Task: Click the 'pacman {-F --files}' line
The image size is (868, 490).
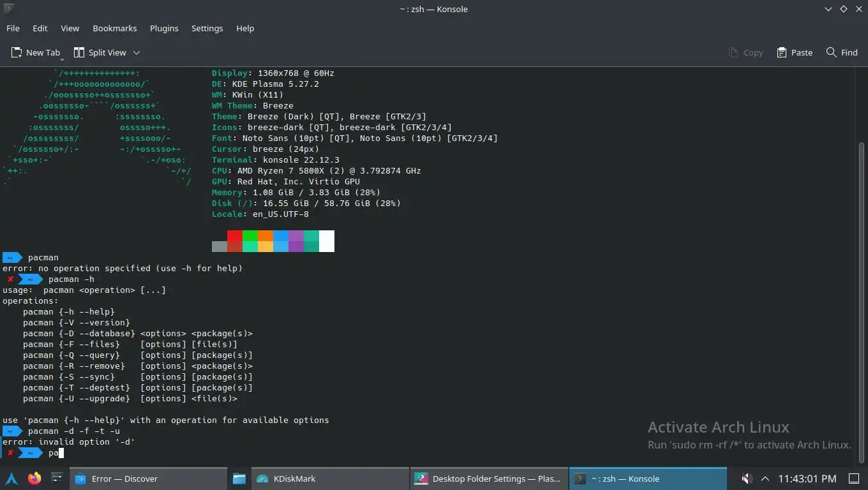Action: 130,344
